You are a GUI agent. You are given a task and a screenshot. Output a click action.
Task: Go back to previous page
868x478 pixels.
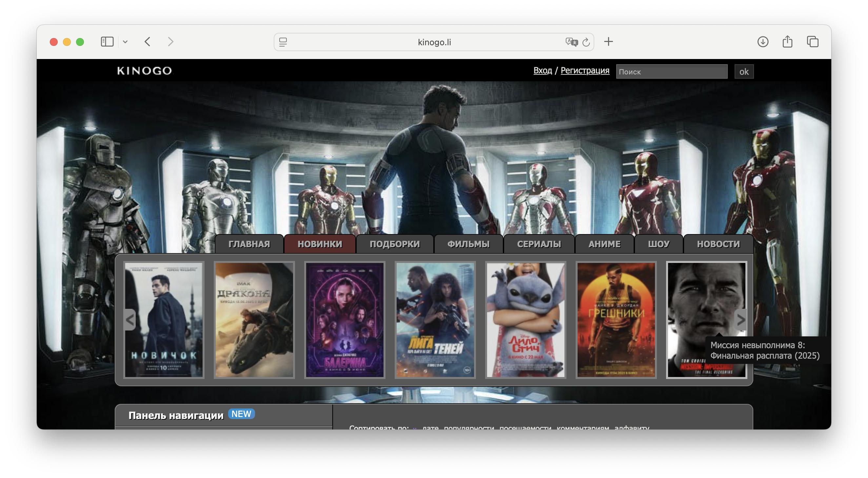[x=148, y=42]
